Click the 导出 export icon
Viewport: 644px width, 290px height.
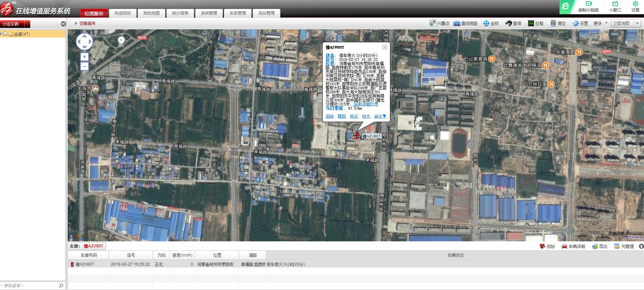tap(595, 246)
